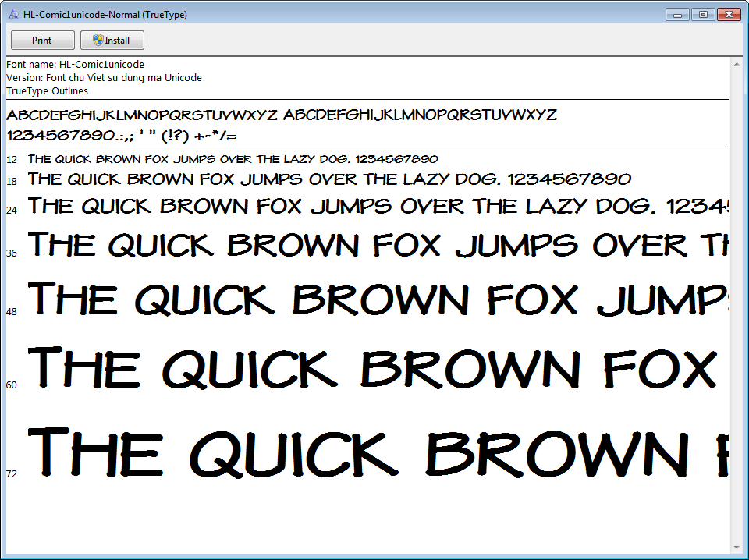Click the "Version: Font chu Viet su dung ma Unicode" line
This screenshot has width=749, height=560.
click(x=104, y=78)
